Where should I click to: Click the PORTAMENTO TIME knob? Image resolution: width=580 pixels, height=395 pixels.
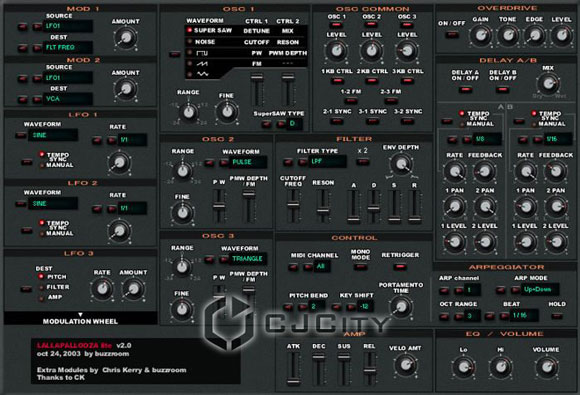tap(401, 307)
